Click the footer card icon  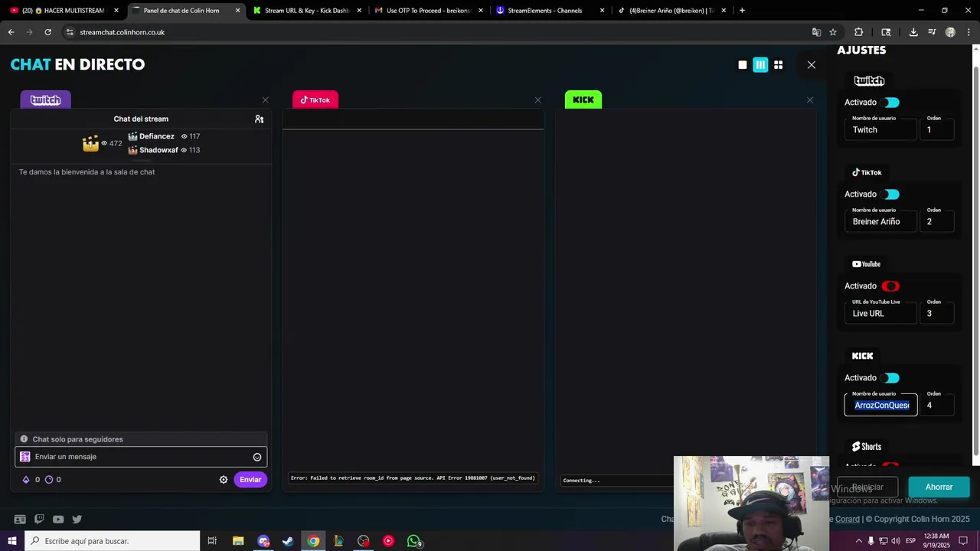click(x=20, y=519)
